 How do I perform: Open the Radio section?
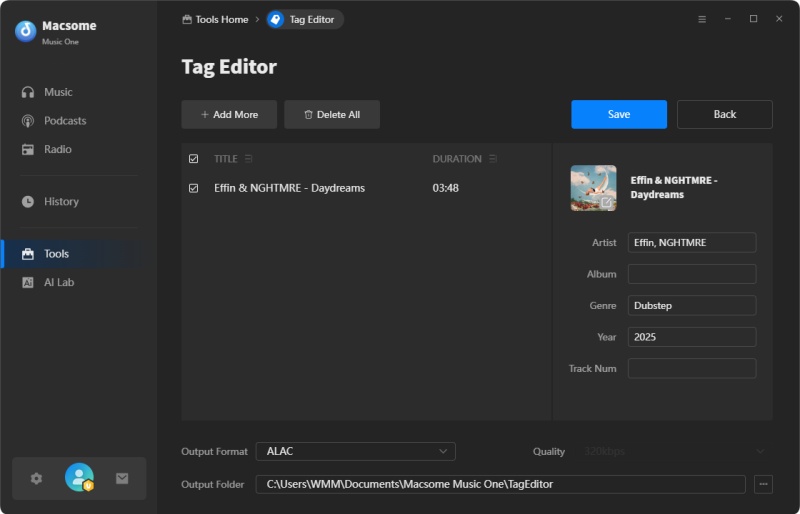(46, 149)
